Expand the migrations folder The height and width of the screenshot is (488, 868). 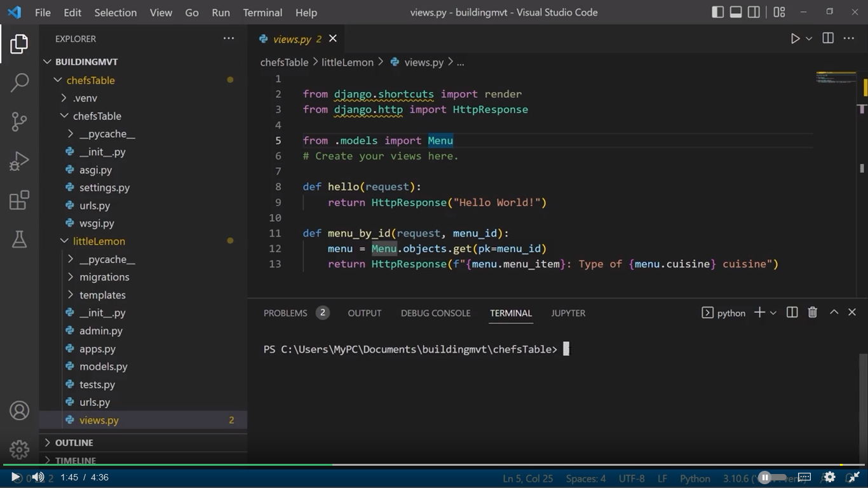point(104,277)
